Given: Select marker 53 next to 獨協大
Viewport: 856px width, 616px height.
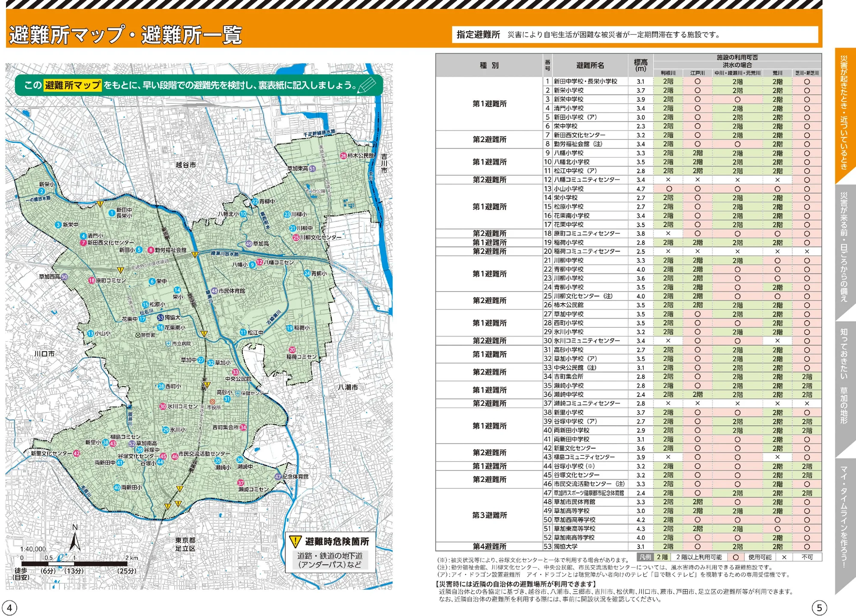Looking at the screenshot, I should (160, 318).
